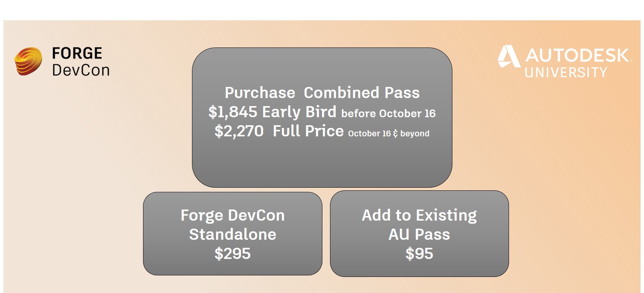Click the 'Purchase Combined Pass' heading

(322, 93)
